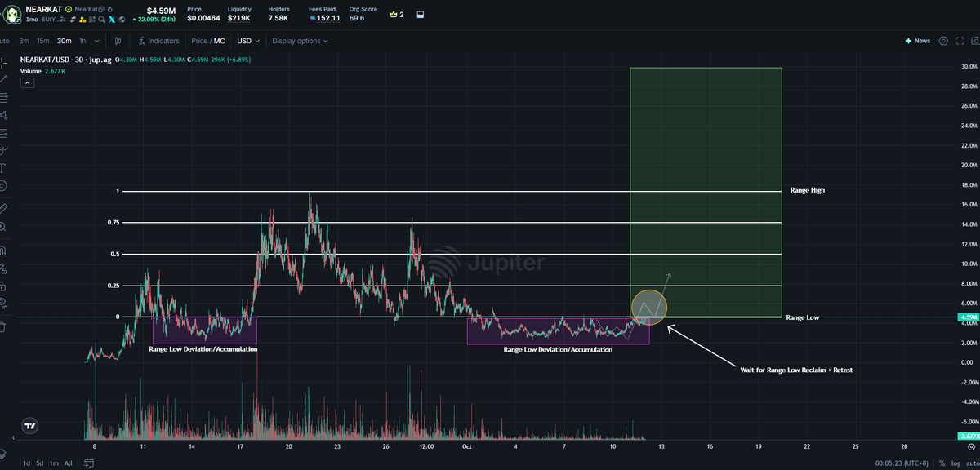
Task: Expand the Display options dropdown
Action: 300,40
